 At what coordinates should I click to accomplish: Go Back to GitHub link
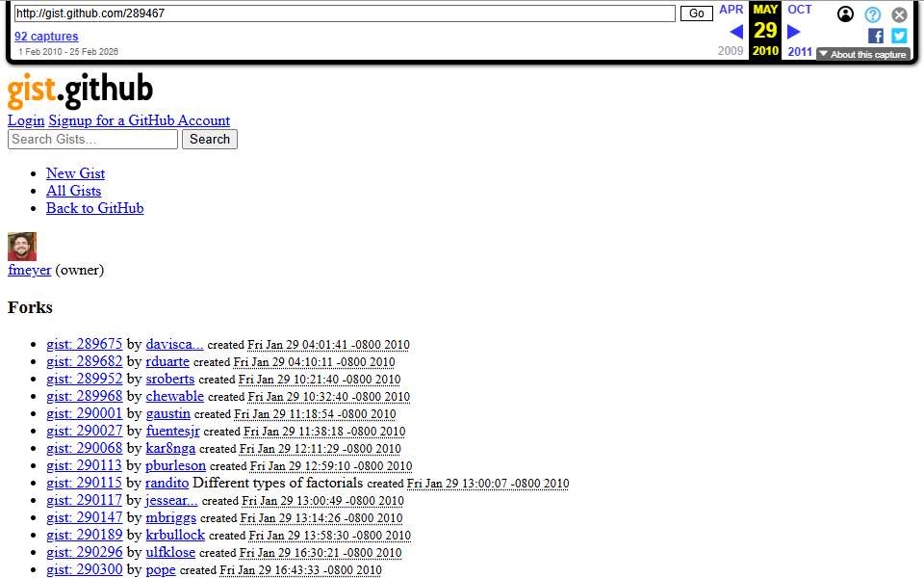[x=95, y=208]
